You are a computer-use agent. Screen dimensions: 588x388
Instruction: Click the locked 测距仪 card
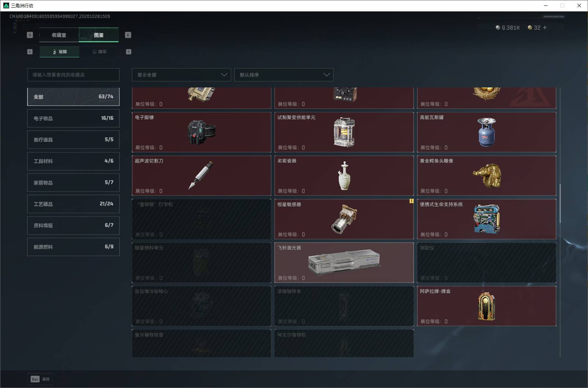point(487,262)
